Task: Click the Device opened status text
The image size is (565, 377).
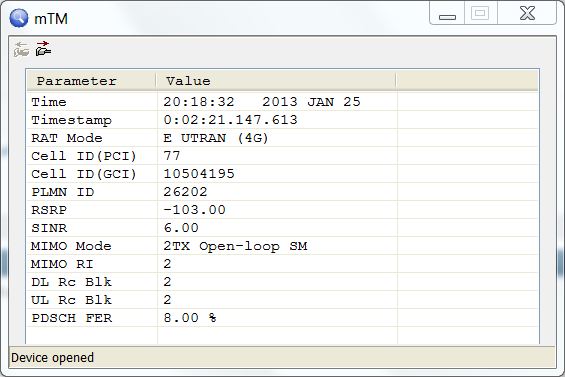Action: [x=52, y=358]
